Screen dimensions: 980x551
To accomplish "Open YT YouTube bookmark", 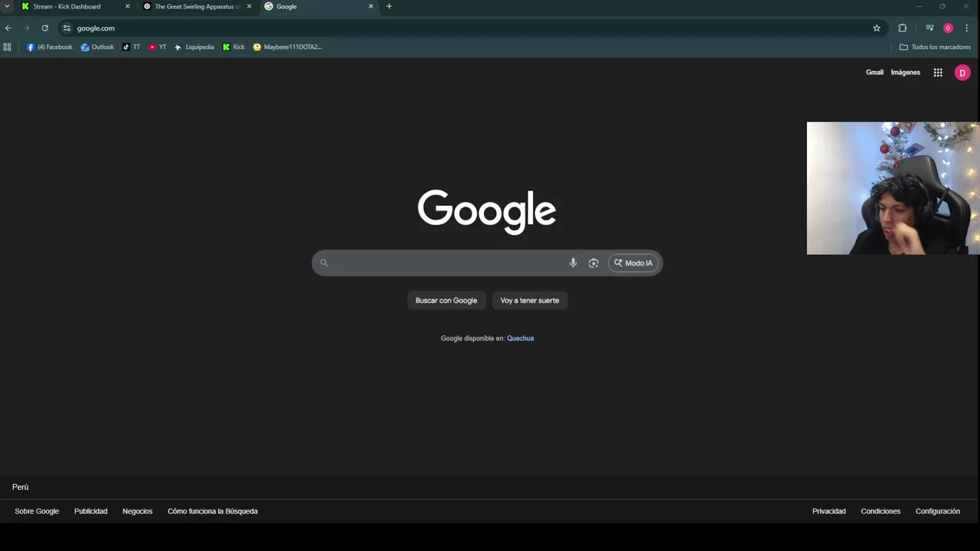I will click(x=158, y=47).
